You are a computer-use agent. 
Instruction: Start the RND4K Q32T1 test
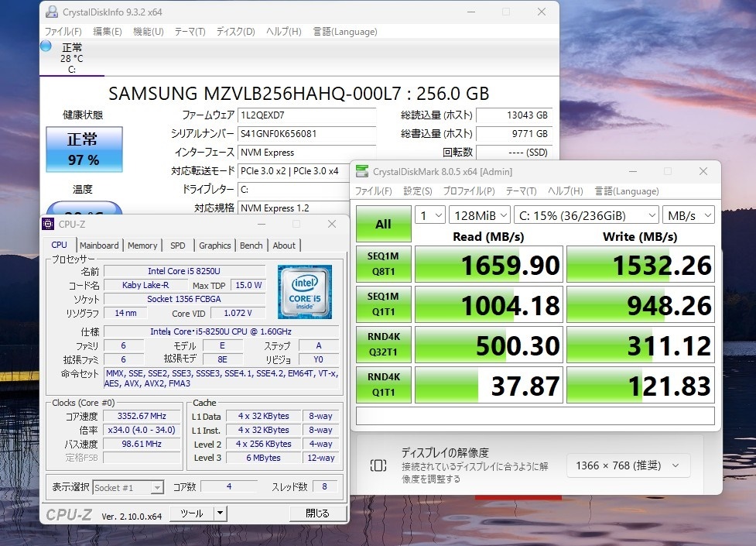[383, 345]
